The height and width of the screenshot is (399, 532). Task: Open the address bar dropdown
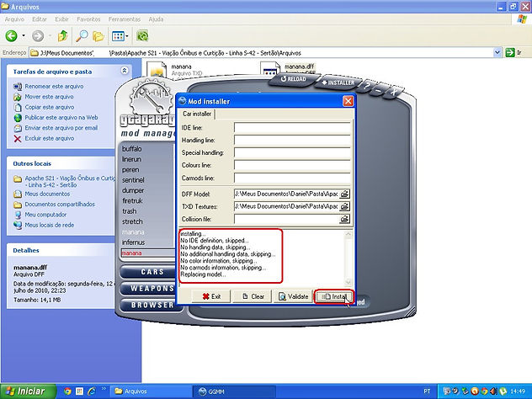point(497,52)
